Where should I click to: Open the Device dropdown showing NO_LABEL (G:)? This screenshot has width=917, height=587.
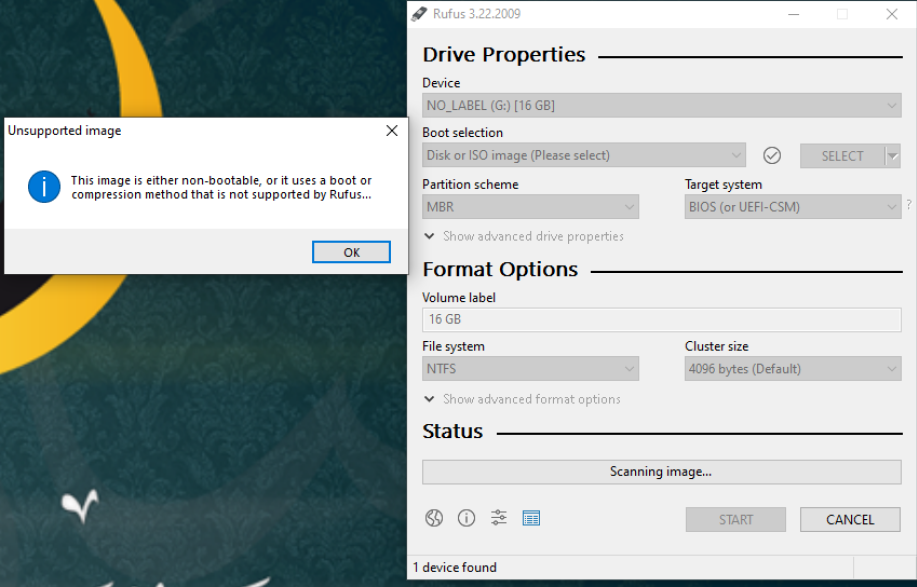tap(661, 106)
